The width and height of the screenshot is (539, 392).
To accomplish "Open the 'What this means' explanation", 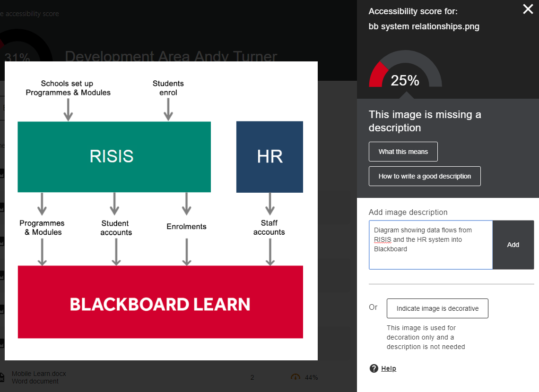I will point(403,152).
